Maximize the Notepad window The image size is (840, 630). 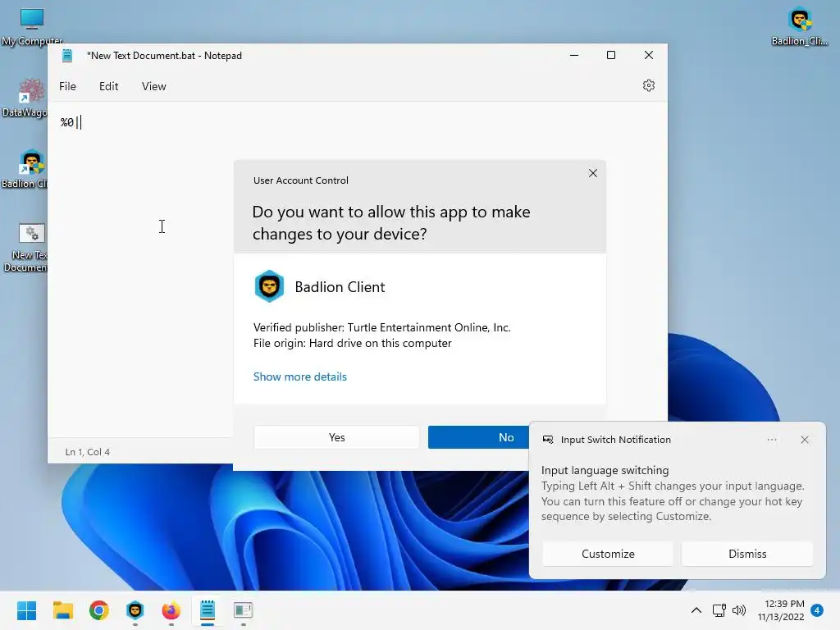click(610, 55)
